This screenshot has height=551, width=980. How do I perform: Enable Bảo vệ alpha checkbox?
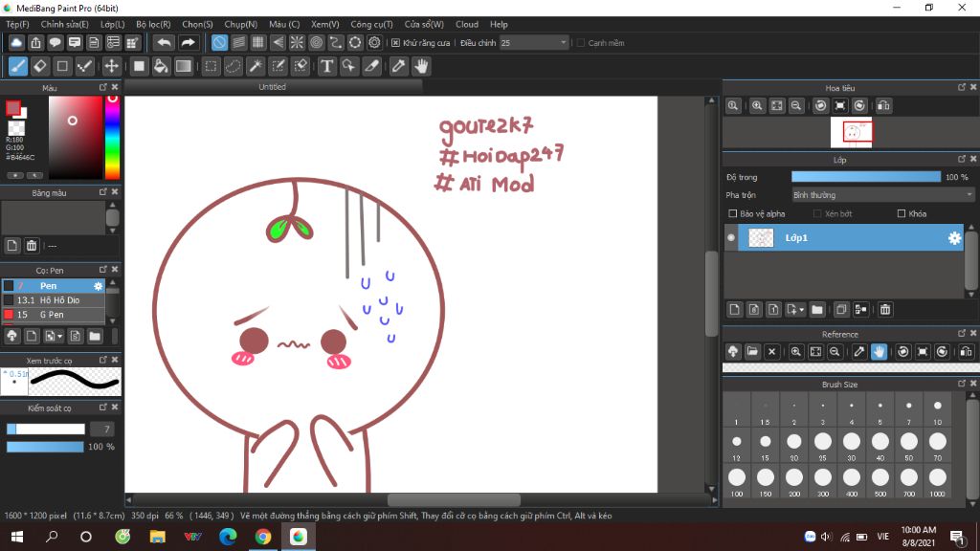pyautogui.click(x=732, y=213)
